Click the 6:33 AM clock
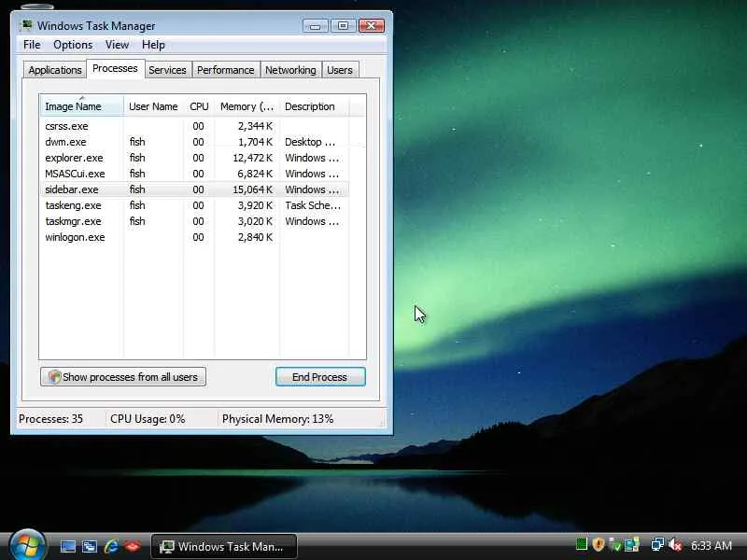 [x=712, y=545]
